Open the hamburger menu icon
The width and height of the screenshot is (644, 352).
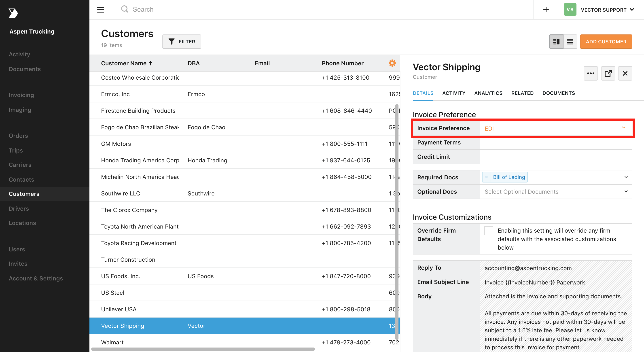[100, 10]
